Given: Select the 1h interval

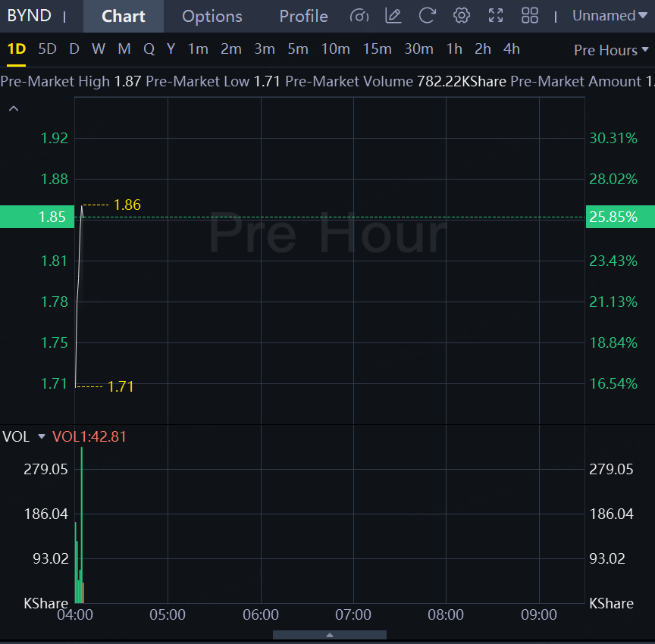Looking at the screenshot, I should (454, 49).
